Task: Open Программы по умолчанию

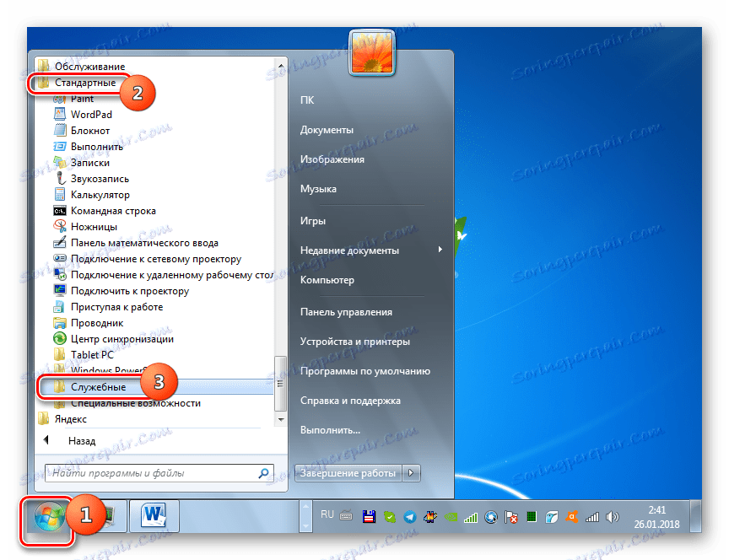Action: click(x=365, y=371)
